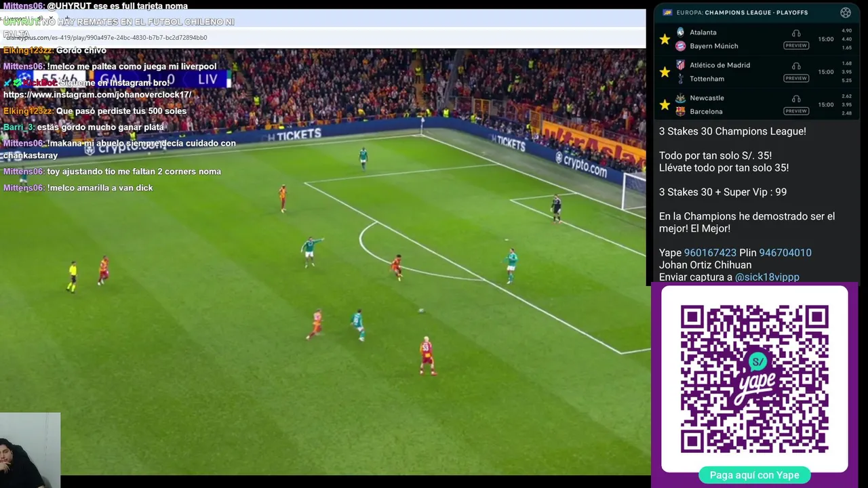Click the headphones icon for the Atlético de Madrid match

click(x=796, y=66)
